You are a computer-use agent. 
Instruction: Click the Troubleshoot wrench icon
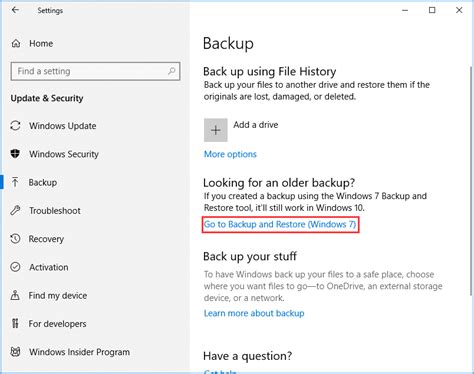(x=15, y=210)
